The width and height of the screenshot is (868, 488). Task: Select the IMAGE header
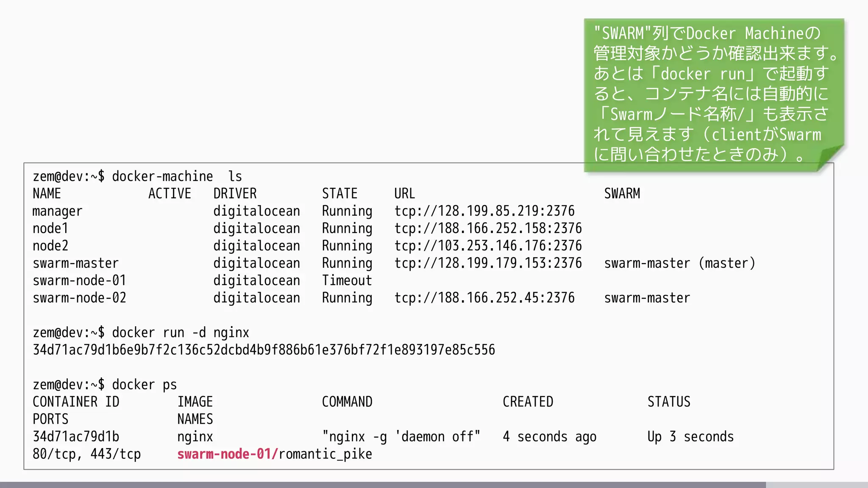(x=195, y=402)
